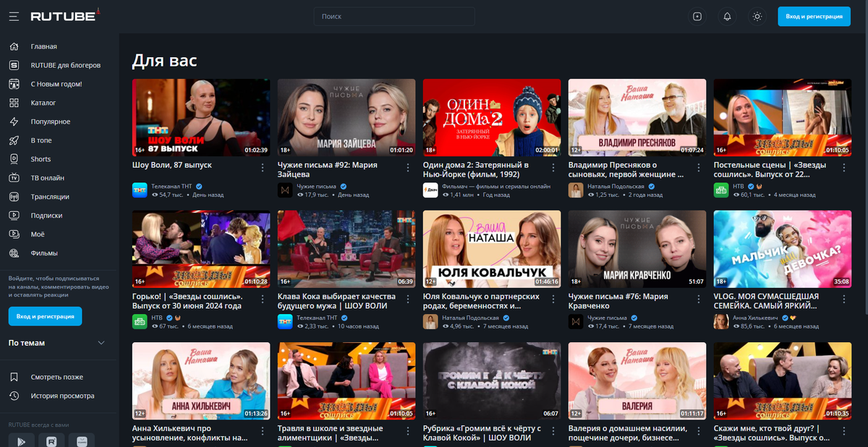Click the 'Подписки' icon in sidebar
Image resolution: width=868 pixels, height=447 pixels.
(14, 216)
